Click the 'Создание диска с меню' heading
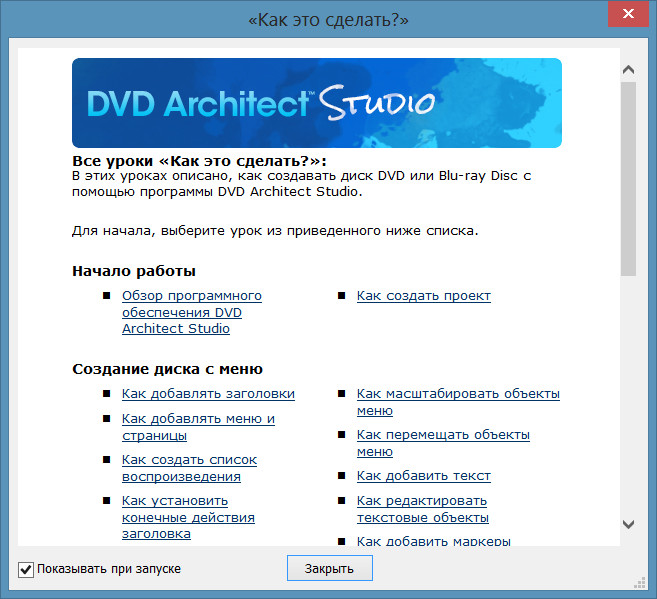This screenshot has height=599, width=657. (167, 369)
